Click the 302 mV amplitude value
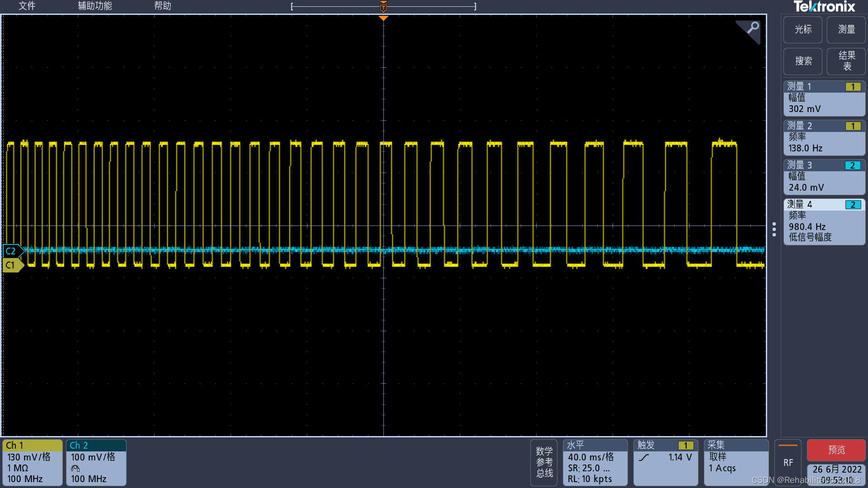The height and width of the screenshot is (488, 868). [804, 109]
